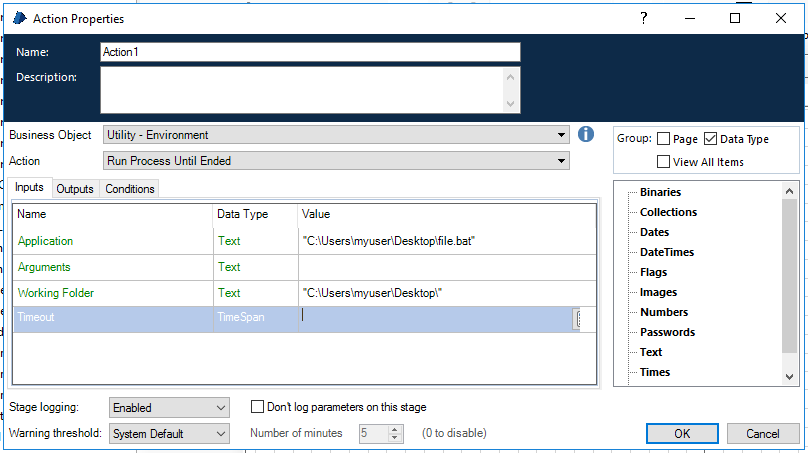Click the help question mark icon
This screenshot has width=808, height=453.
tap(644, 18)
